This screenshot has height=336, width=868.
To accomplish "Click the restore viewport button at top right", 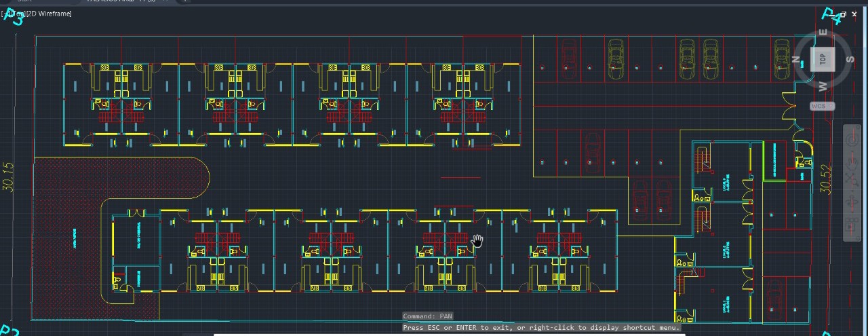I will [x=843, y=14].
